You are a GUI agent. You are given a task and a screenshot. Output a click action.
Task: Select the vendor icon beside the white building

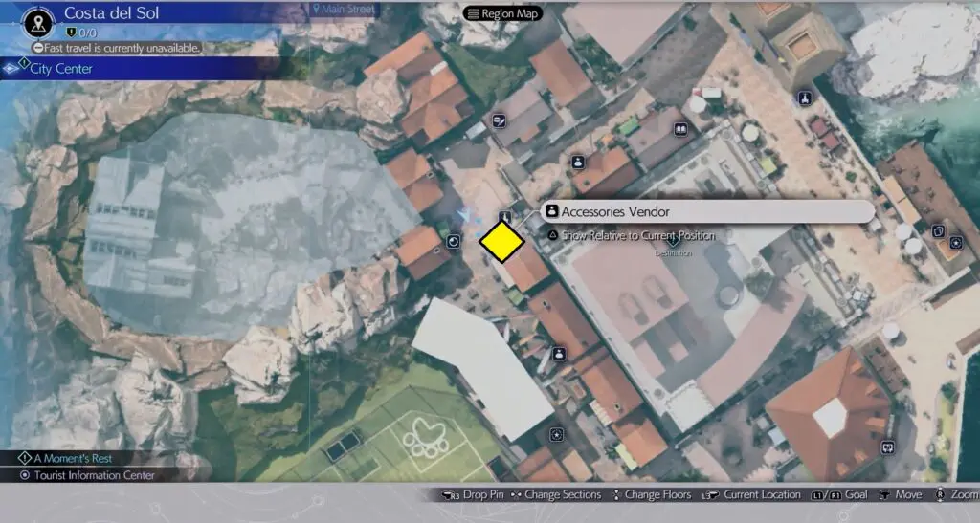(559, 354)
